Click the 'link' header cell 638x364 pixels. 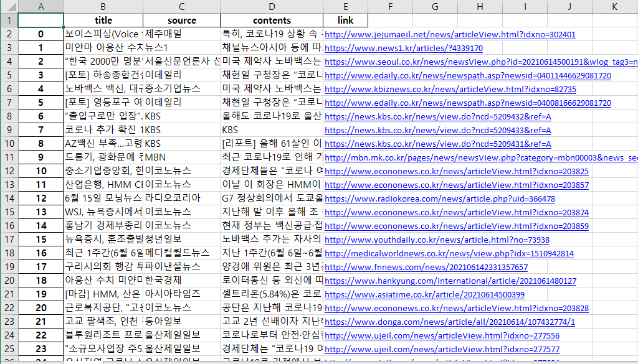pos(345,21)
